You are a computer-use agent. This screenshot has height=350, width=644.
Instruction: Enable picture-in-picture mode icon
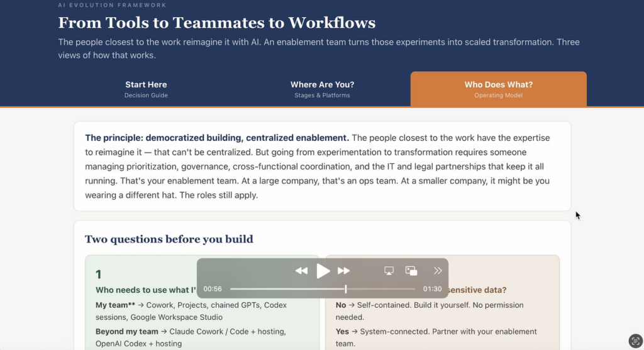411,271
